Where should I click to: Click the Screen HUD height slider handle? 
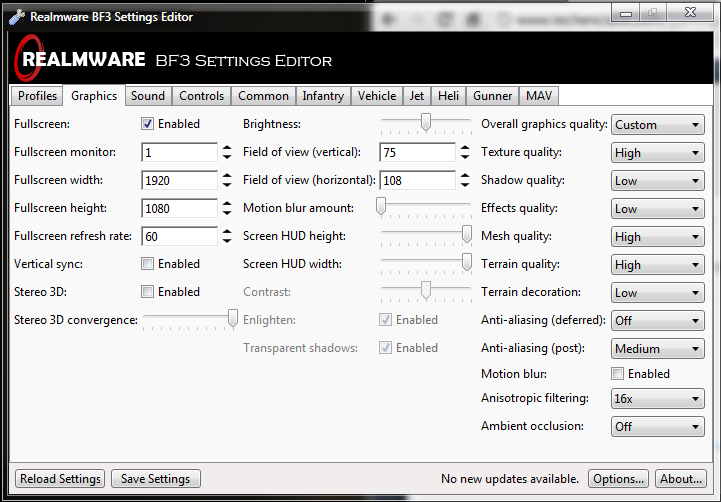pos(467,234)
